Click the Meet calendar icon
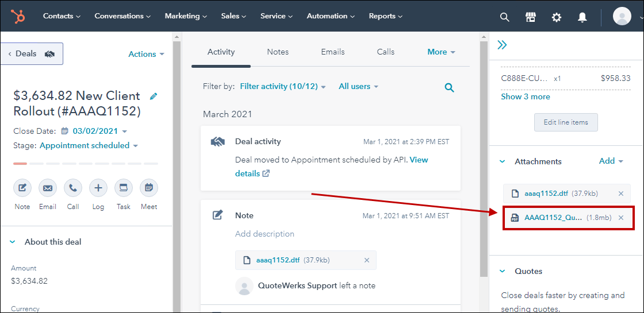 149,188
